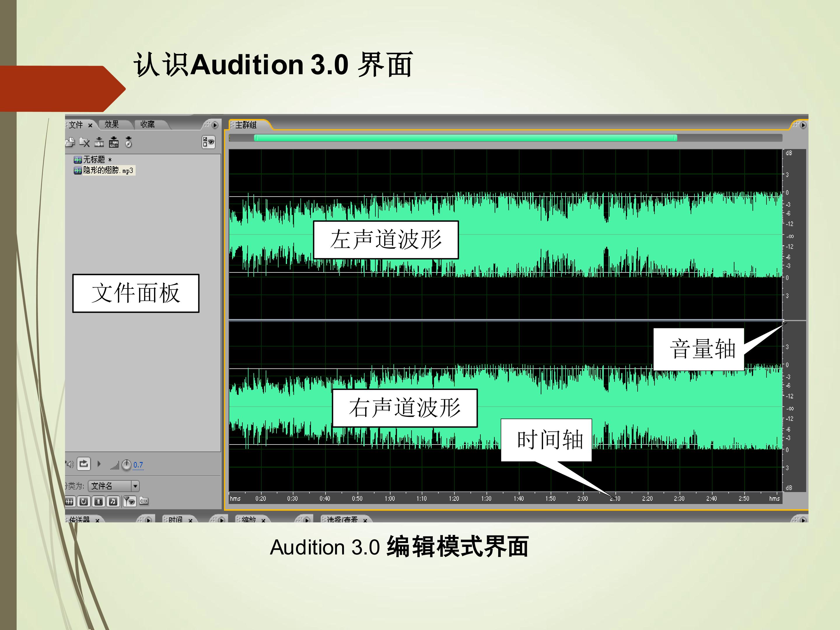Toggle the loop play button

click(83, 464)
